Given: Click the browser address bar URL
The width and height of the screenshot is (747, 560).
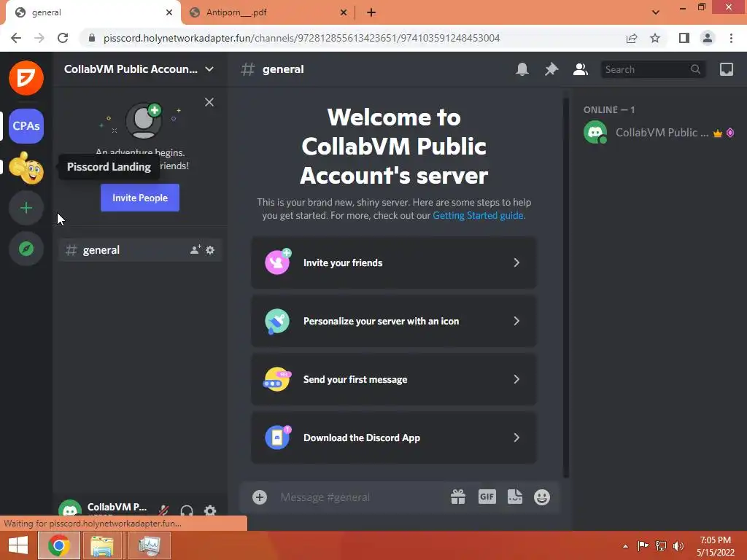Looking at the screenshot, I should coord(301,38).
